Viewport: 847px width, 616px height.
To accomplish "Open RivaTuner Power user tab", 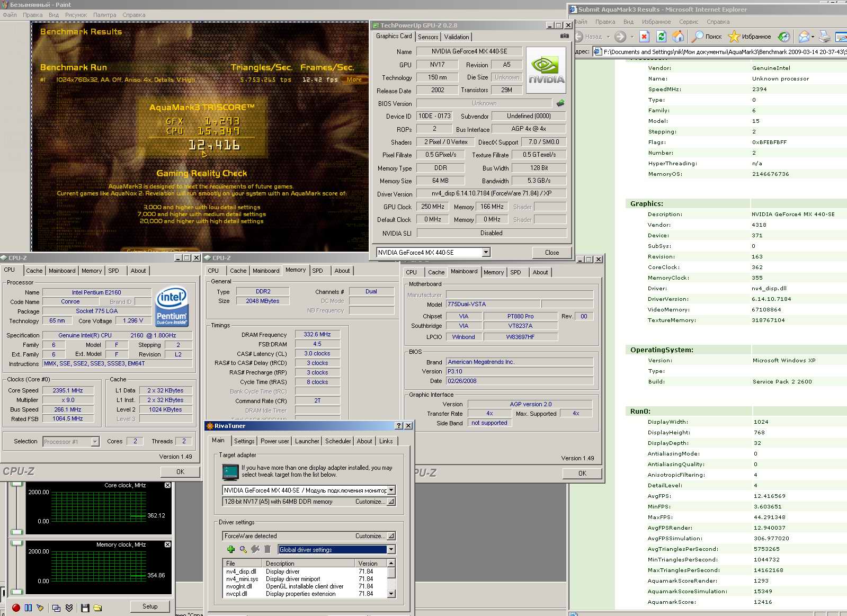I will pos(275,441).
